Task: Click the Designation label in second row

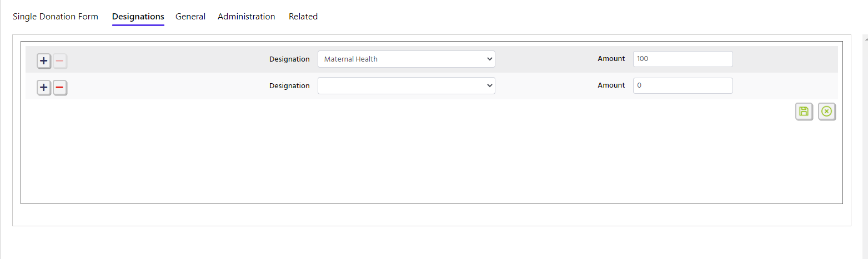Action: point(289,85)
